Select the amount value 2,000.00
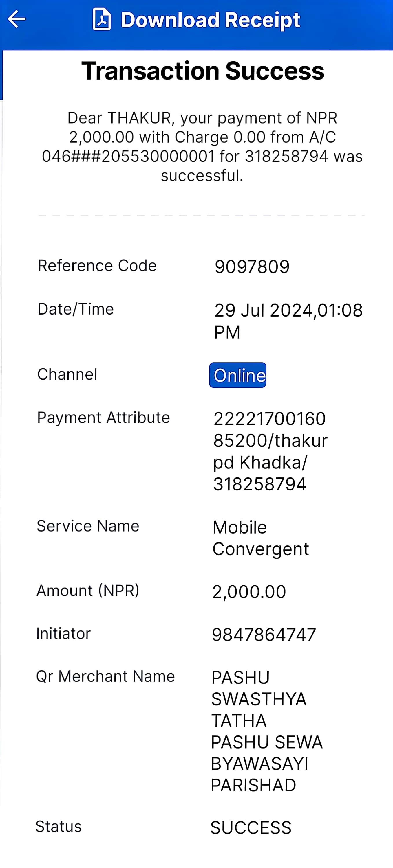The width and height of the screenshot is (393, 868). [x=249, y=592]
